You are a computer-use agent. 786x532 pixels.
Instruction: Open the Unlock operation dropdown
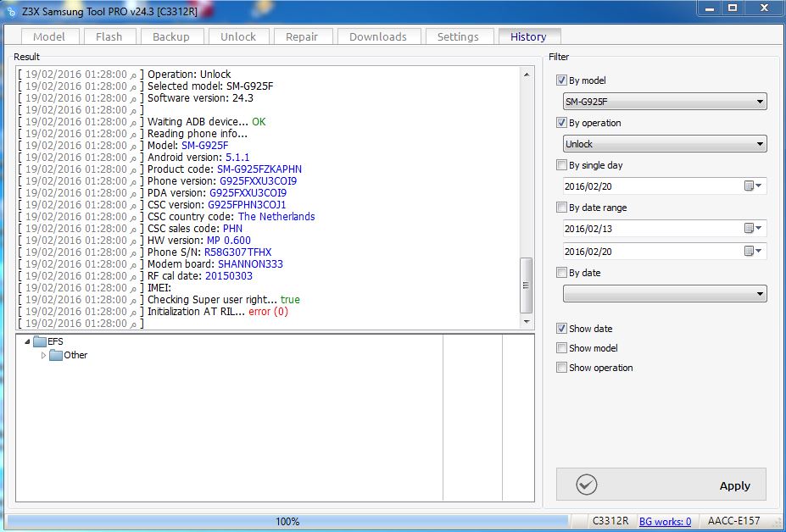(665, 144)
